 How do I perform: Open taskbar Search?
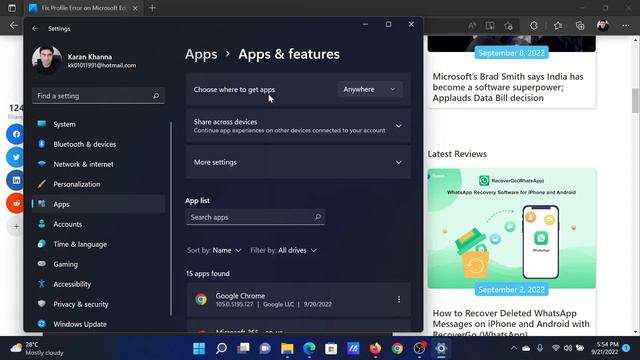[221, 348]
